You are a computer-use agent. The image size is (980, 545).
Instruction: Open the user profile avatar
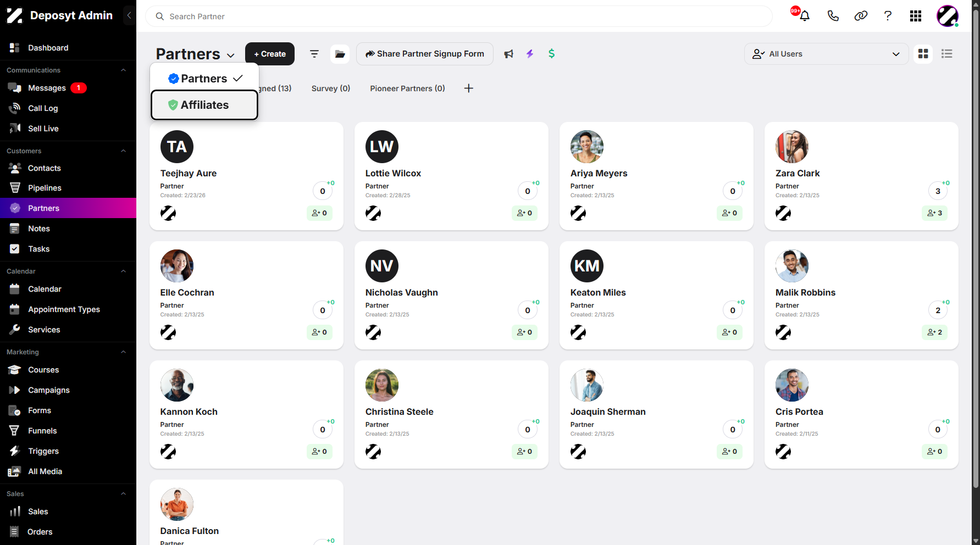pyautogui.click(x=948, y=16)
